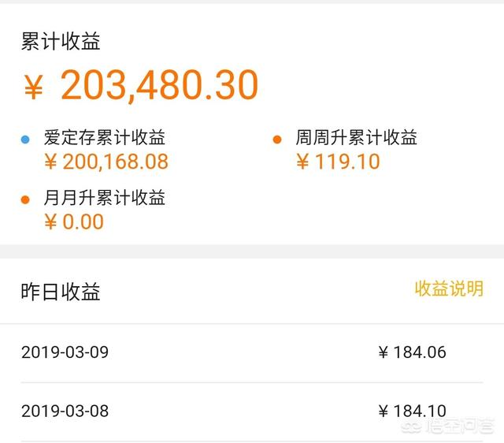The width and height of the screenshot is (504, 443).
Task: Tap the total amount 203,480.30
Action: coord(159,85)
